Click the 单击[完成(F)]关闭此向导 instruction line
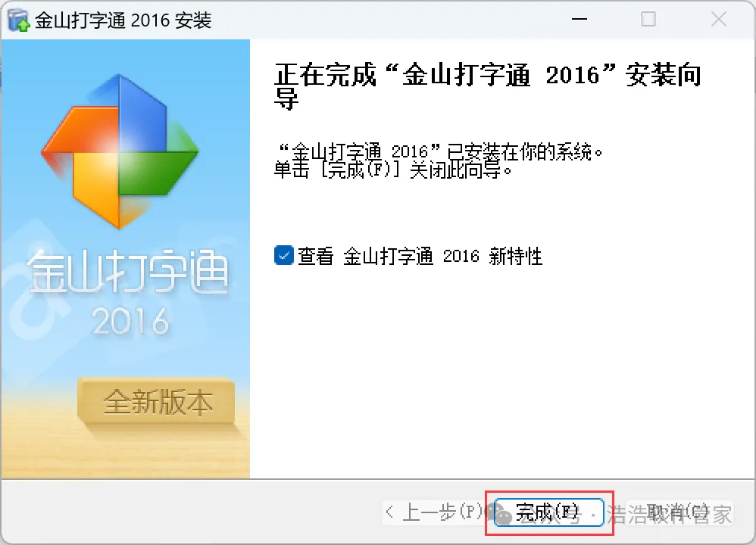 [x=393, y=170]
